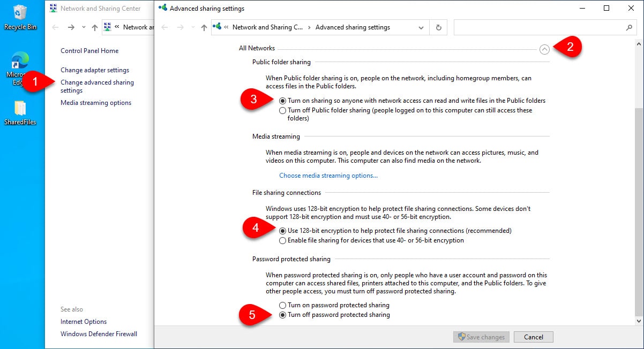The width and height of the screenshot is (644, 349).
Task: Click the network icon in the address bar
Action: (x=218, y=27)
